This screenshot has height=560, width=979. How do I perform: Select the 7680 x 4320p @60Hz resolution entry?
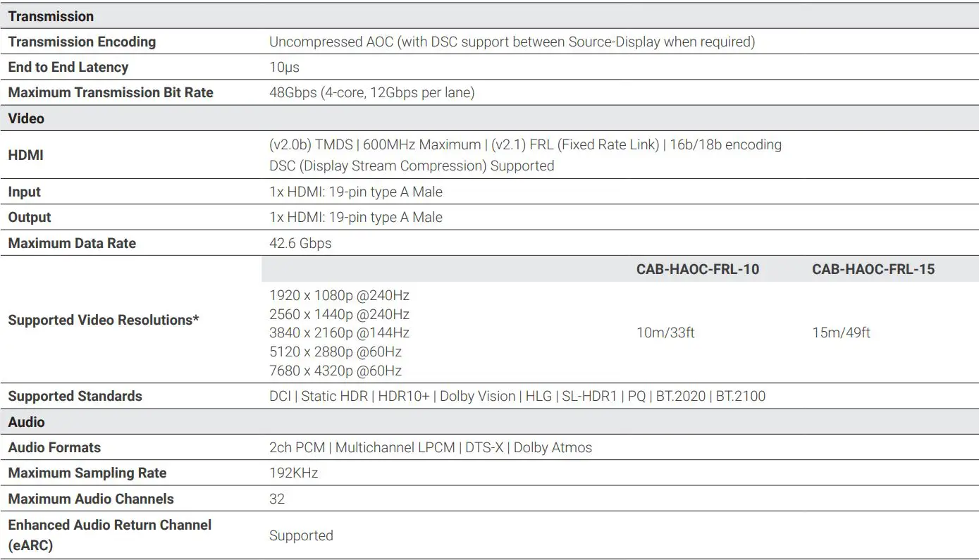pyautogui.click(x=335, y=370)
